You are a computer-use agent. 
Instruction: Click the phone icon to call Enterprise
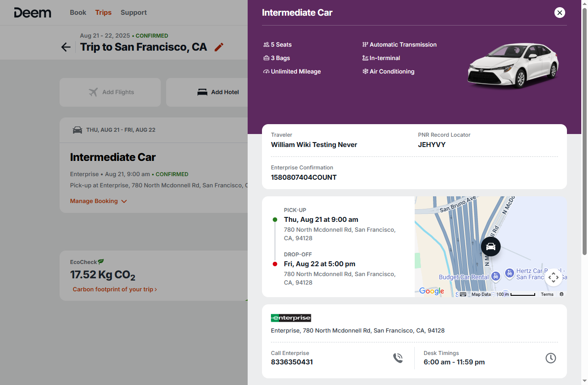398,358
